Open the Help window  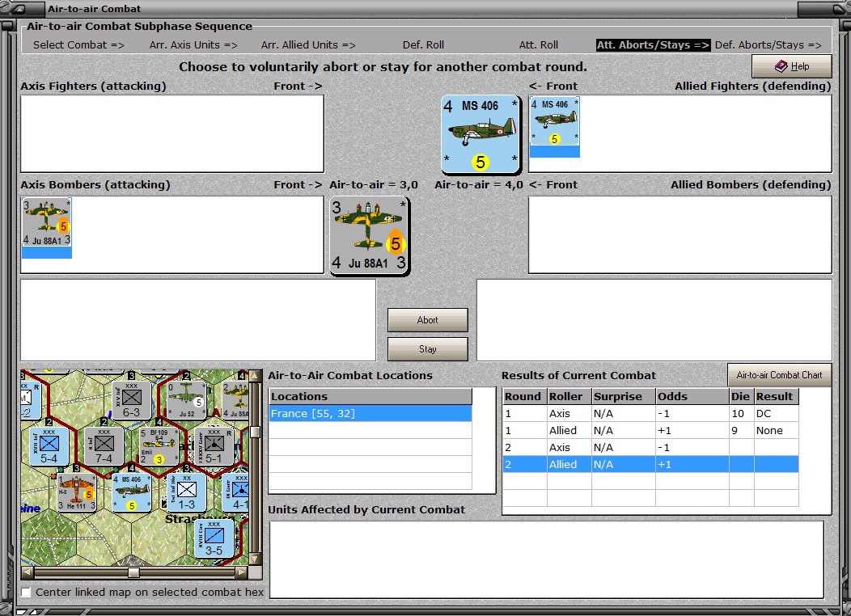tap(791, 66)
